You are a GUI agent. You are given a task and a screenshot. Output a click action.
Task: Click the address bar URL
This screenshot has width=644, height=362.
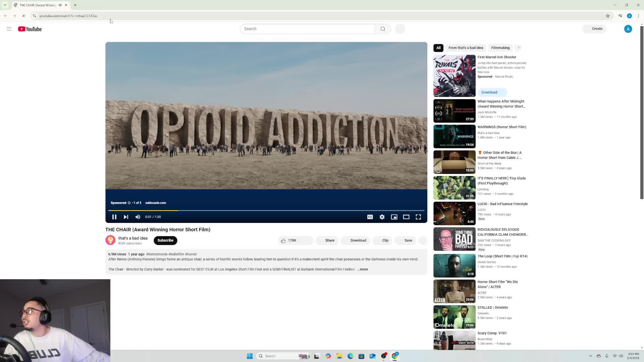click(68, 16)
